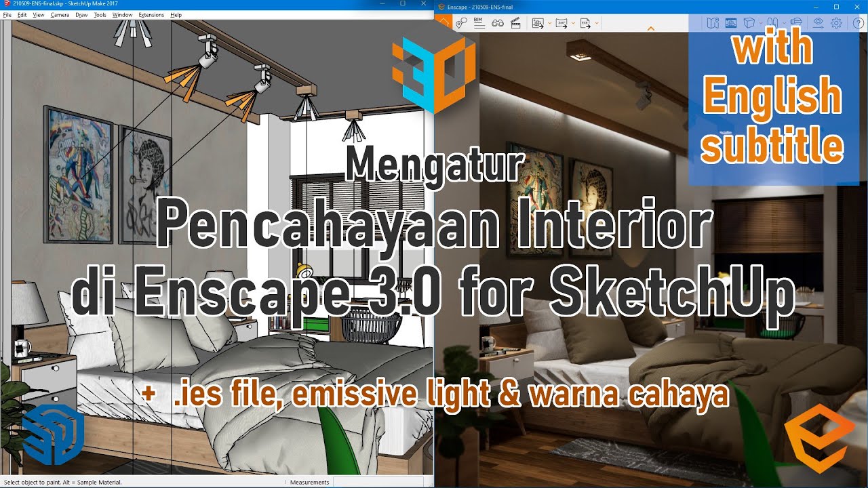Open the Camera menu in SketchUp
Image resolution: width=868 pixels, height=488 pixels.
pyautogui.click(x=60, y=14)
